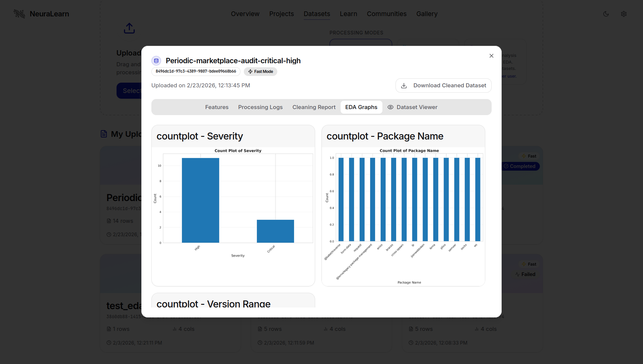Click the dataset ID badge starting with 8496dc1d

(196, 71)
